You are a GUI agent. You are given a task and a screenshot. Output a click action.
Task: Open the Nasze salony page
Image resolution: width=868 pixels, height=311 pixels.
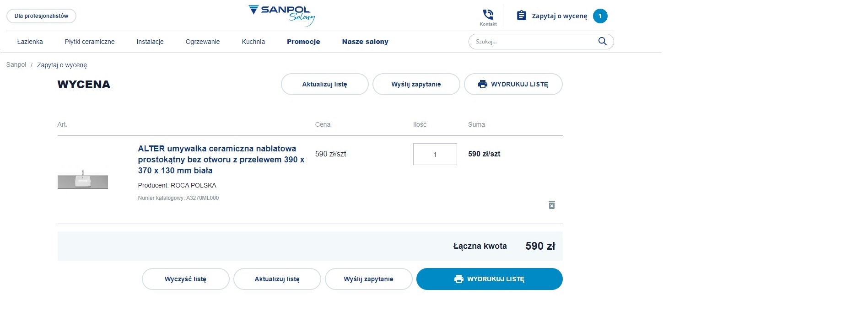click(x=365, y=42)
